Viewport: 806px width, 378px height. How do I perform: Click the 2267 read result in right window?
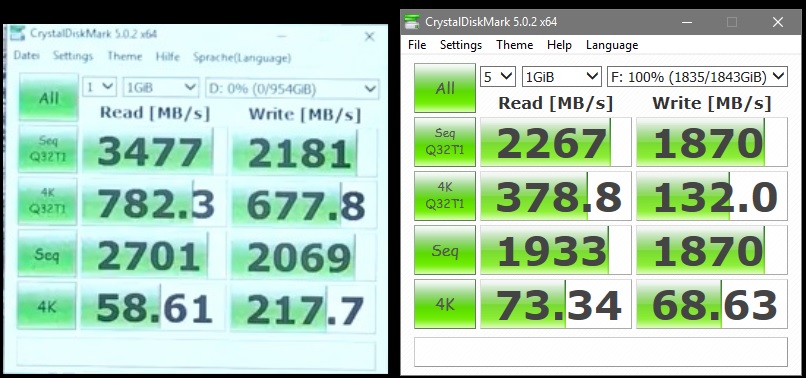click(x=555, y=142)
